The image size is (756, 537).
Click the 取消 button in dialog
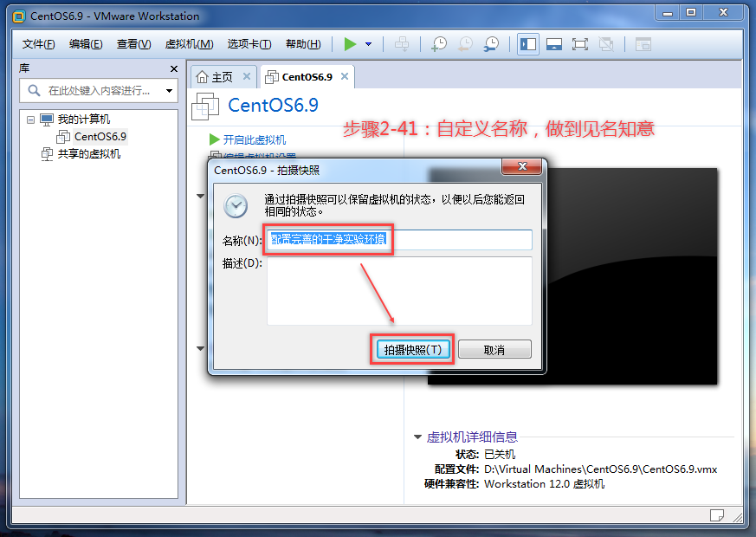point(494,350)
